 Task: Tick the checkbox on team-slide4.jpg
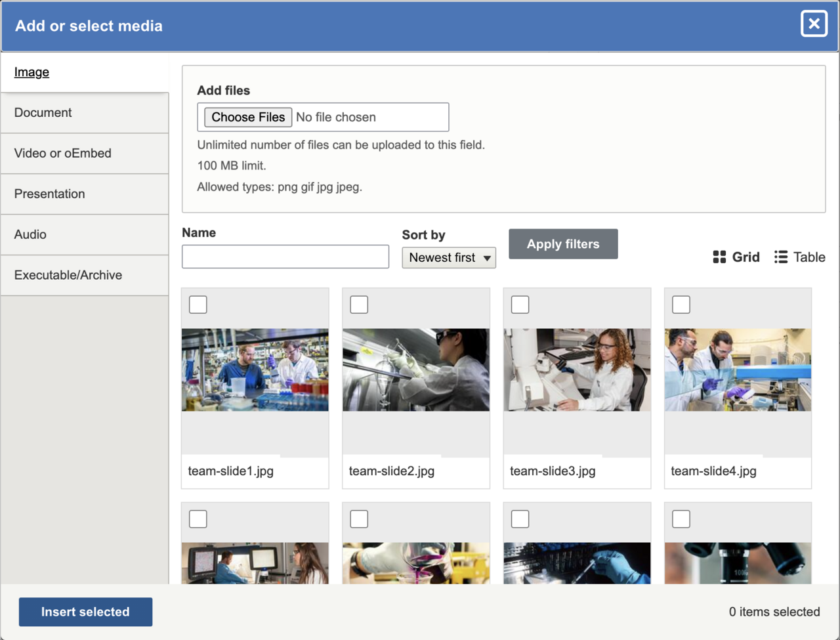click(x=681, y=304)
